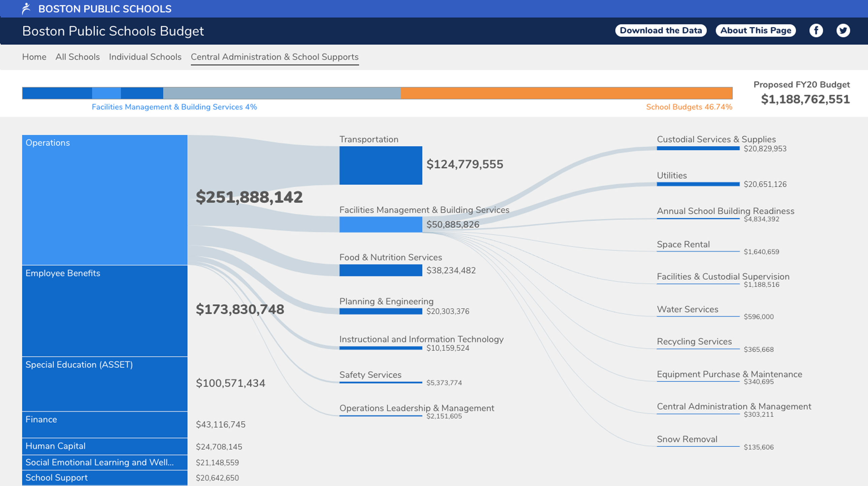Click the $173,830,748 Employee Benefits total
This screenshot has width=868, height=486.
240,309
